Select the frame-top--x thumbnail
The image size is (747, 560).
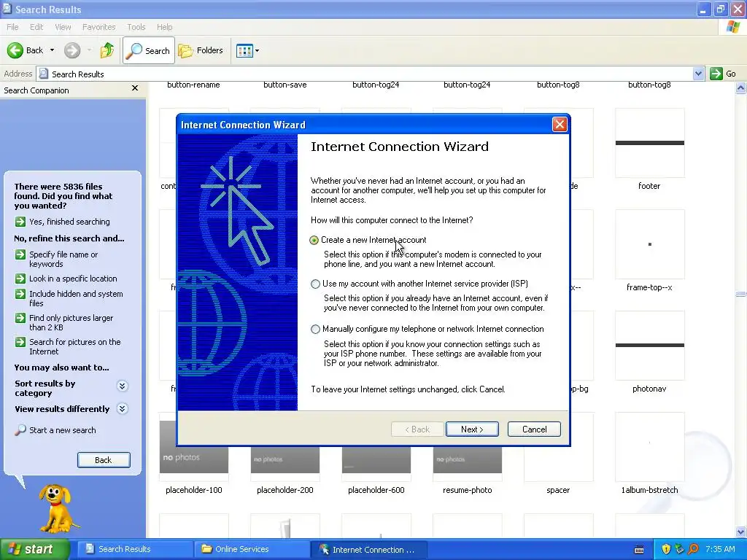(649, 244)
